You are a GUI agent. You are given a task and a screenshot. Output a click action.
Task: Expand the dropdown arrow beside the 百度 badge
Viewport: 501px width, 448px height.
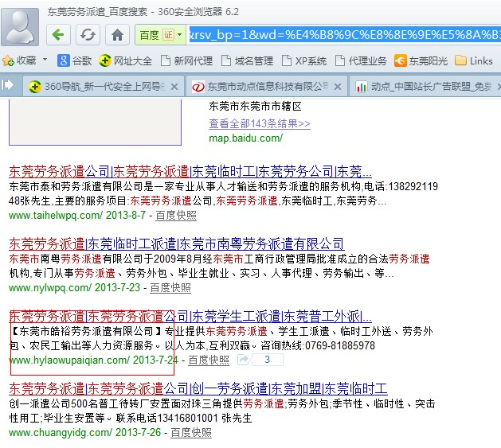click(180, 34)
